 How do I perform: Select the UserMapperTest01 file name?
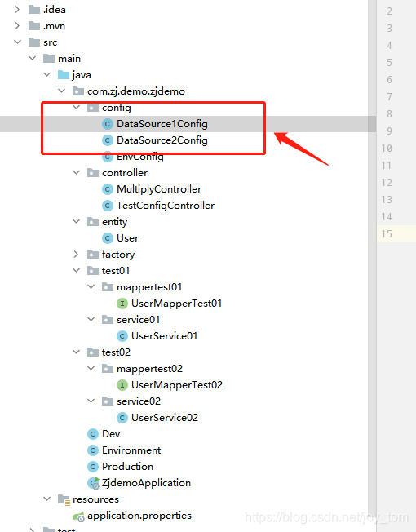[x=177, y=304]
